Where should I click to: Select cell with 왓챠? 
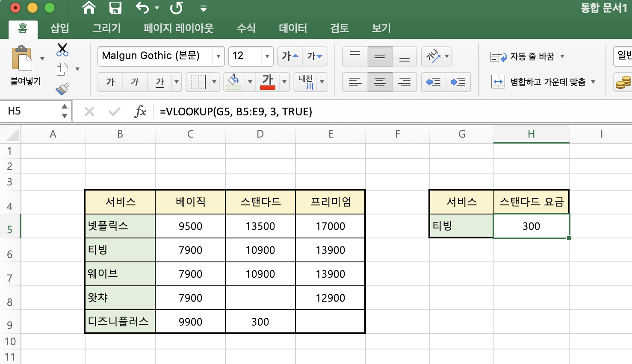[120, 298]
